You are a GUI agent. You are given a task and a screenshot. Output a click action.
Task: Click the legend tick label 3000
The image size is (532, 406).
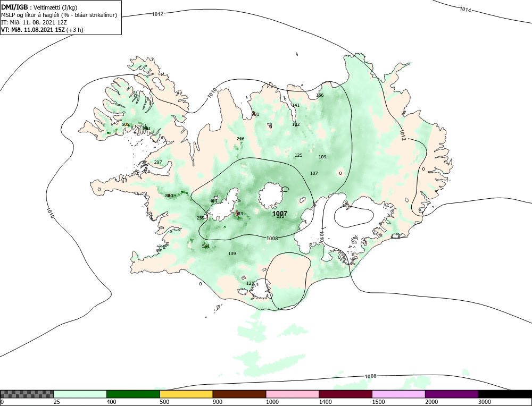(x=484, y=402)
